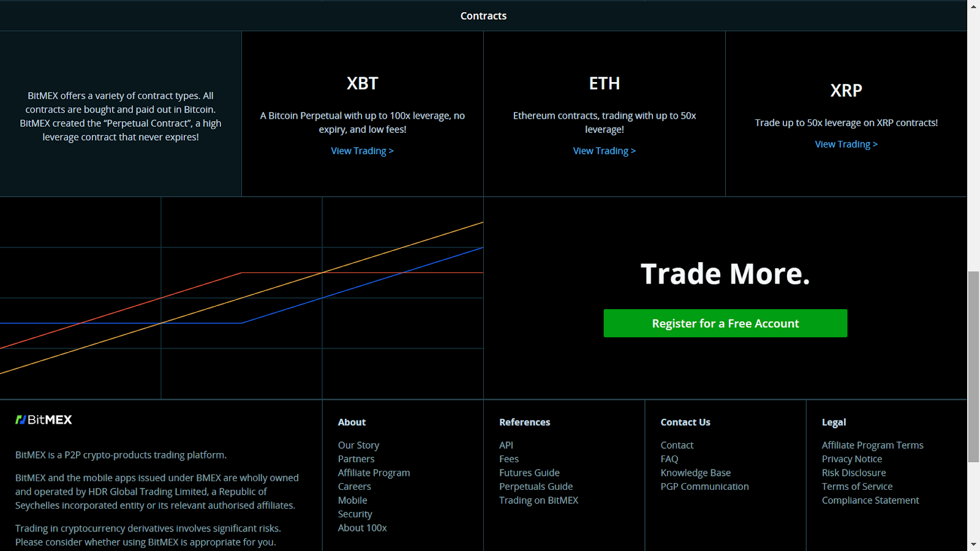
Task: Open Terms of Service
Action: 858,486
